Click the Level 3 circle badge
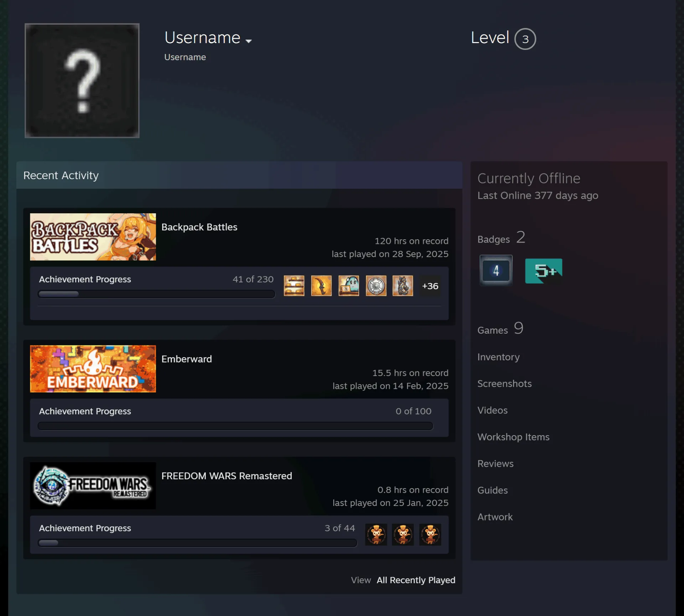The image size is (684, 616). (x=525, y=39)
